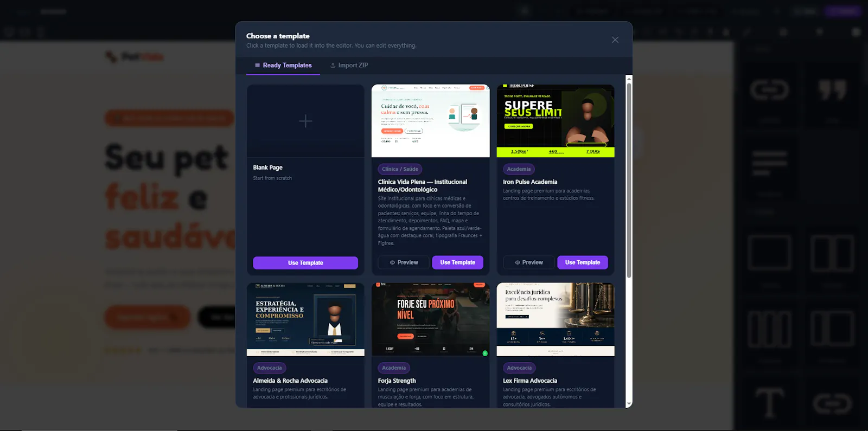The height and width of the screenshot is (431, 868).
Task: Switch to the Ready Templates tab
Action: 283,65
